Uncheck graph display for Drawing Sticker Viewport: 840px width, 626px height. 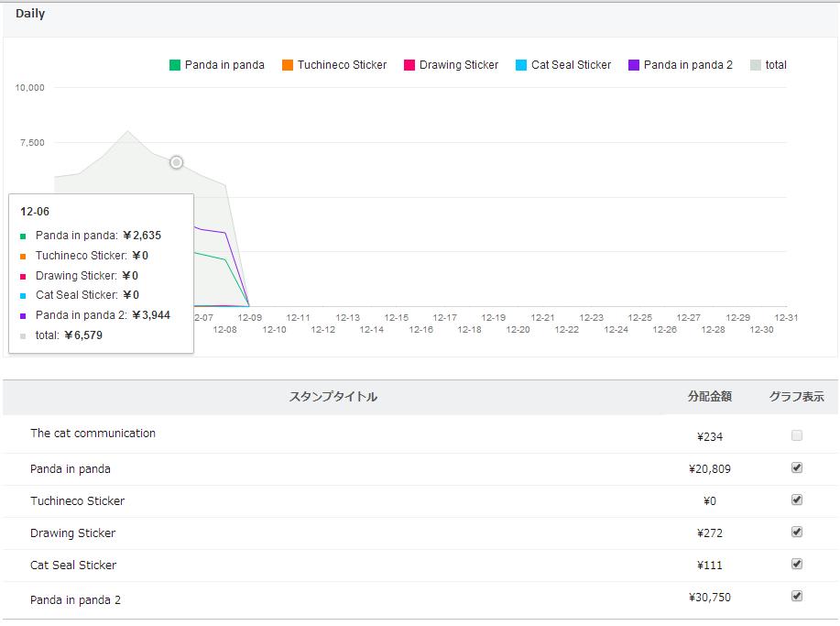(x=797, y=532)
